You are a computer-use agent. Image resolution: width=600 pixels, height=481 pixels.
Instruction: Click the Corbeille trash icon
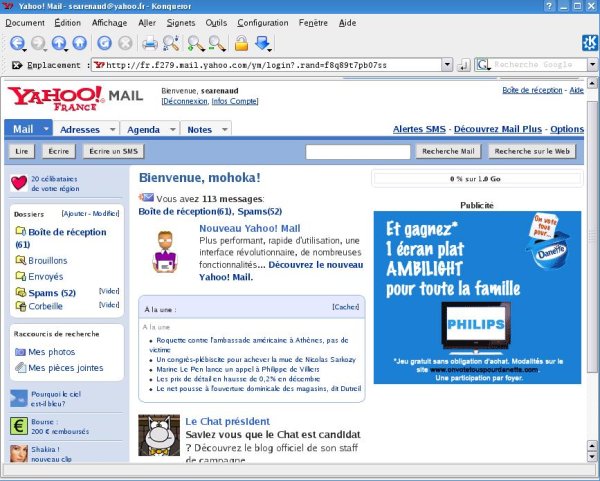point(21,306)
